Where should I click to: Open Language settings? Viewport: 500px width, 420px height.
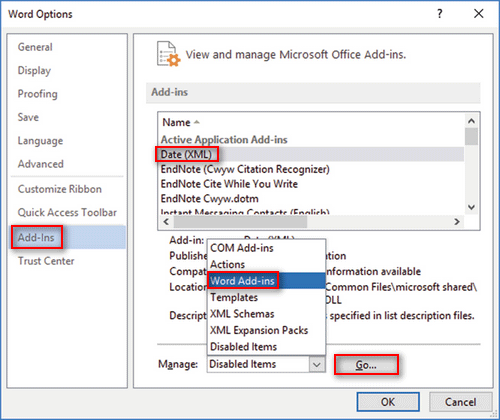click(40, 140)
